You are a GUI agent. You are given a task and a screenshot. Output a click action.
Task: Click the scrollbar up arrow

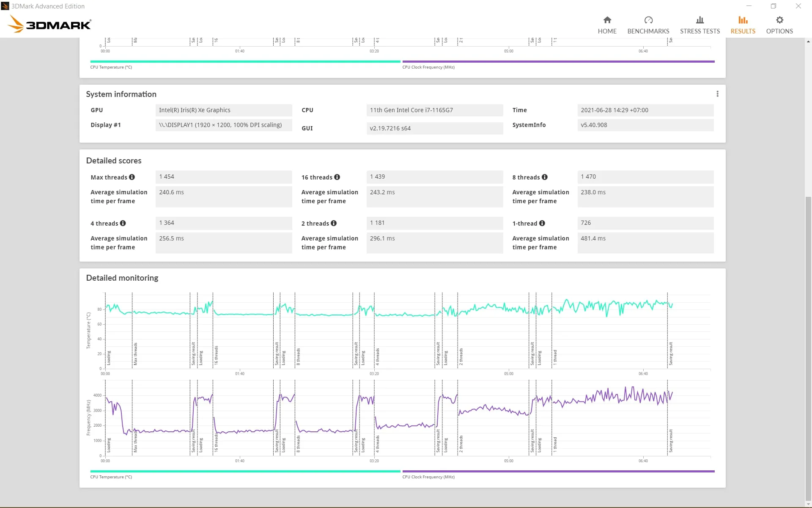[808, 41]
